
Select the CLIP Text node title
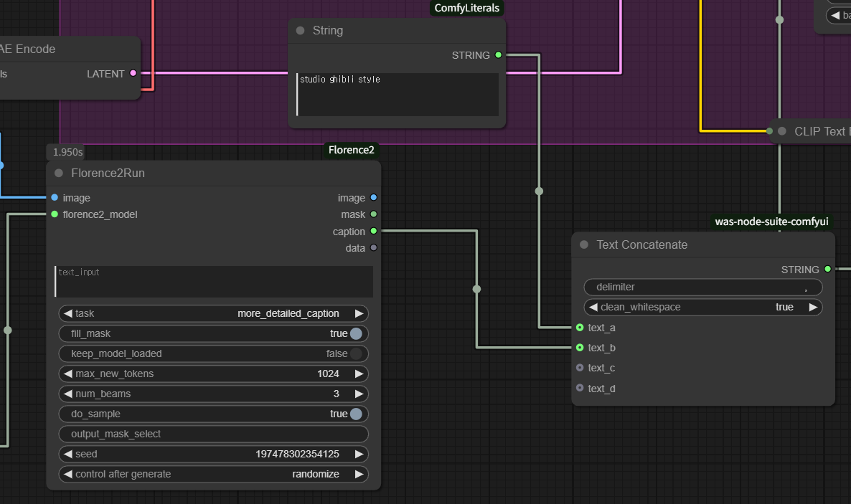[822, 131]
